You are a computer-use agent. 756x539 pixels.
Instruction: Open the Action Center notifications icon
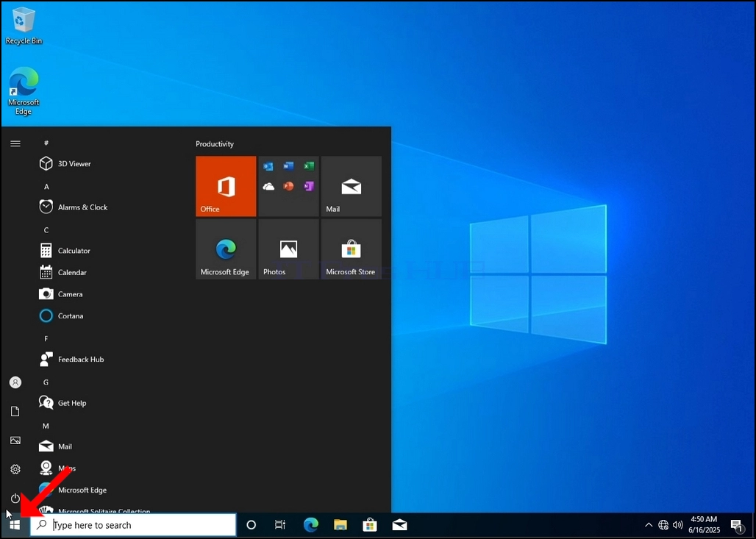pyautogui.click(x=736, y=524)
